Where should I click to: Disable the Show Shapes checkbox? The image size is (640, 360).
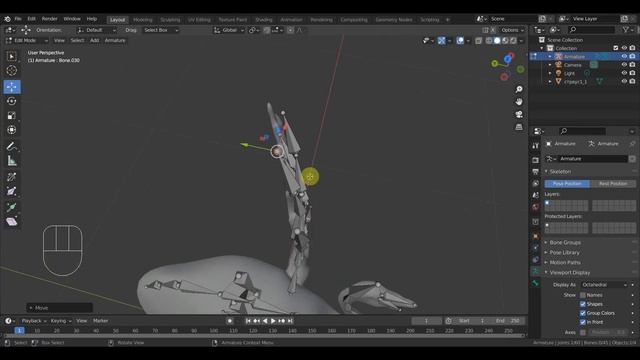click(x=583, y=304)
